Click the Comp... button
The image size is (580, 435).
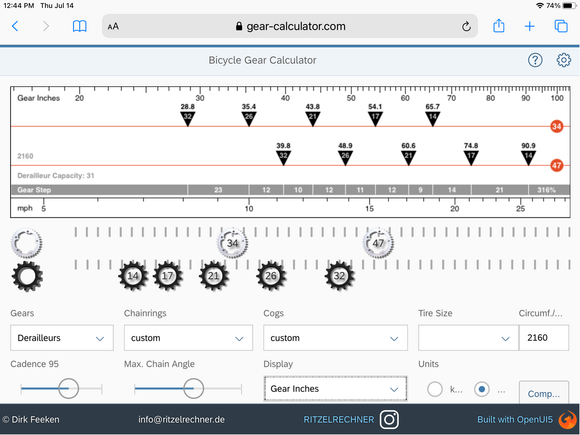(x=544, y=393)
